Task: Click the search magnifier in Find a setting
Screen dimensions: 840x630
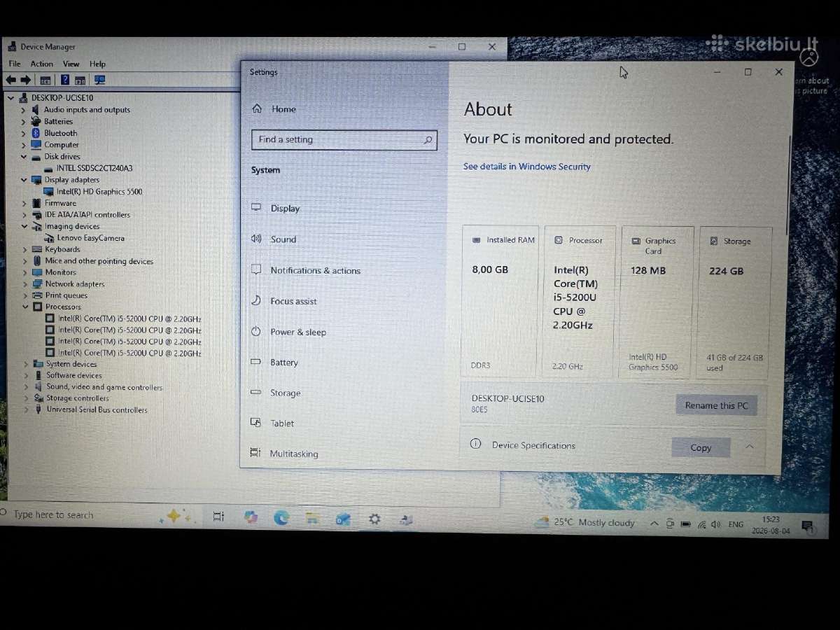Action: pyautogui.click(x=428, y=140)
